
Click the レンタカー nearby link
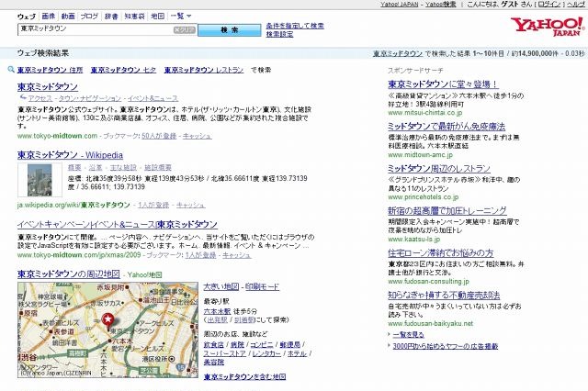point(266,353)
